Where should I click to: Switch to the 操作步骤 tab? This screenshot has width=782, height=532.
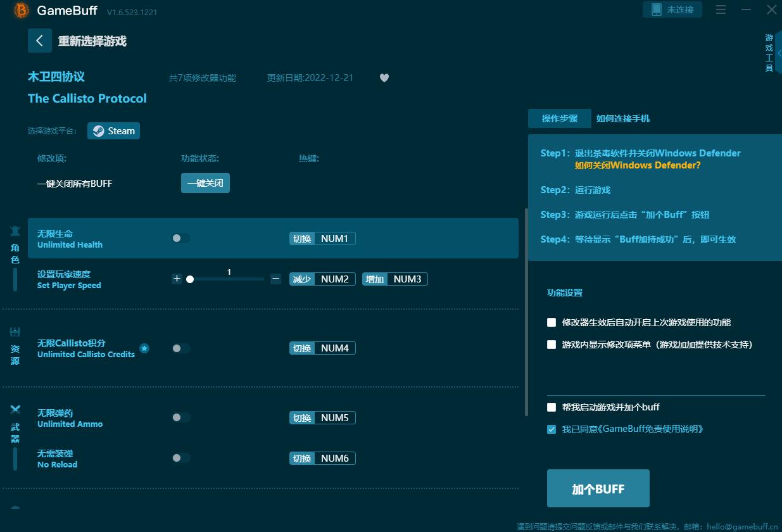[x=560, y=118]
